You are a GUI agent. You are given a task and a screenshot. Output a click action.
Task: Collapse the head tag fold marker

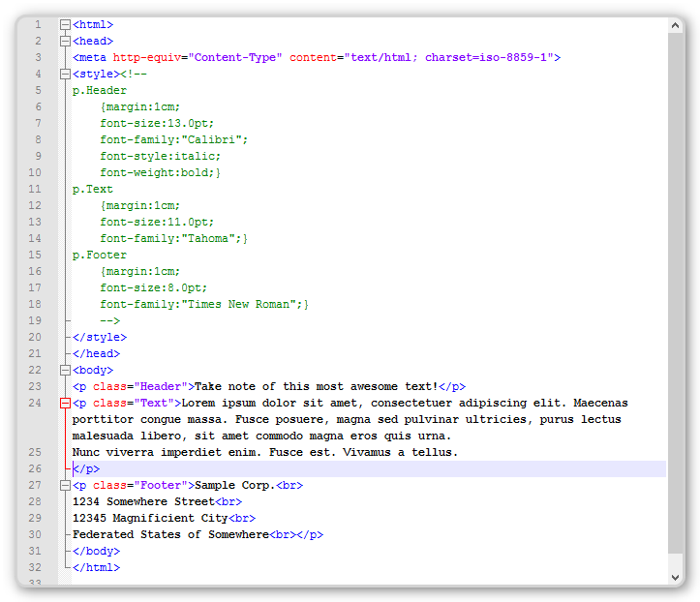pyautogui.click(x=65, y=41)
